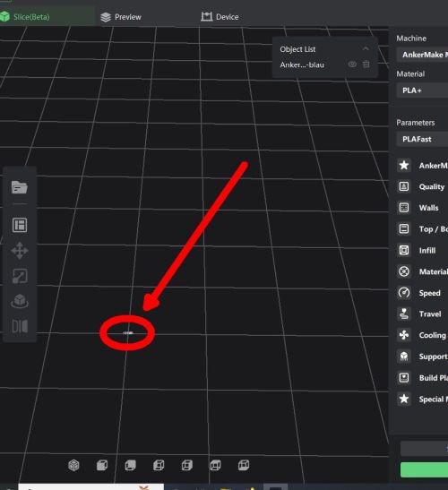The image size is (448, 490).
Task: Select the Mirror tool icon
Action: click(20, 326)
